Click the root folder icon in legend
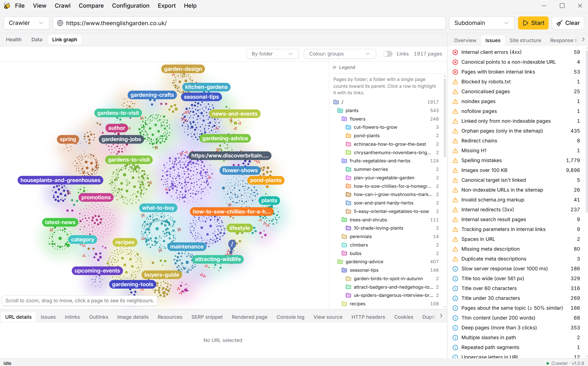588x366 pixels. click(x=336, y=102)
